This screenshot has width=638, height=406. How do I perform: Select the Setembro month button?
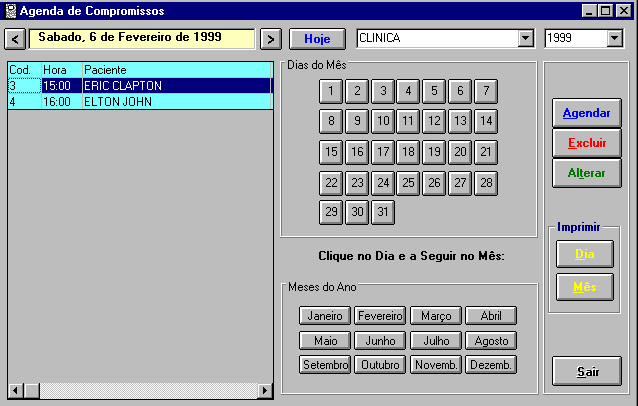click(x=325, y=365)
